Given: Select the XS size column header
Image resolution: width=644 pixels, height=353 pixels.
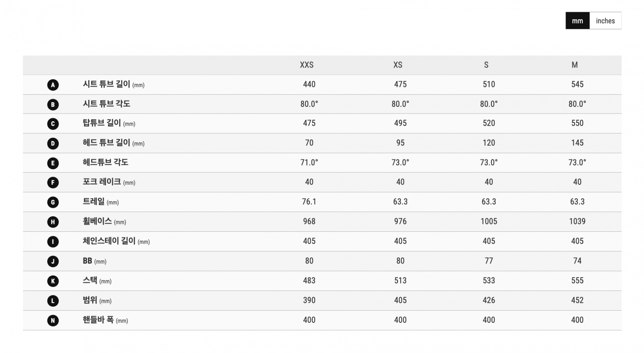Looking at the screenshot, I should 398,65.
